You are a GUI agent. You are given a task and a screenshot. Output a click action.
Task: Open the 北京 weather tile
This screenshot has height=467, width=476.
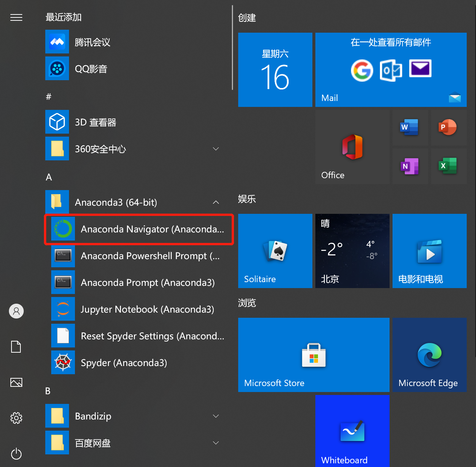pos(352,251)
